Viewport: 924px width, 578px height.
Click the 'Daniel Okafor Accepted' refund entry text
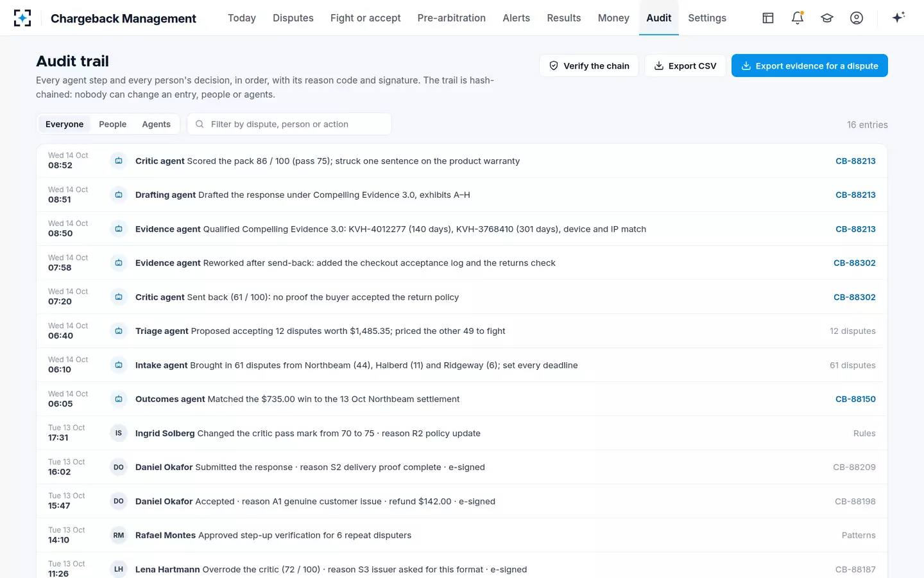tap(315, 501)
